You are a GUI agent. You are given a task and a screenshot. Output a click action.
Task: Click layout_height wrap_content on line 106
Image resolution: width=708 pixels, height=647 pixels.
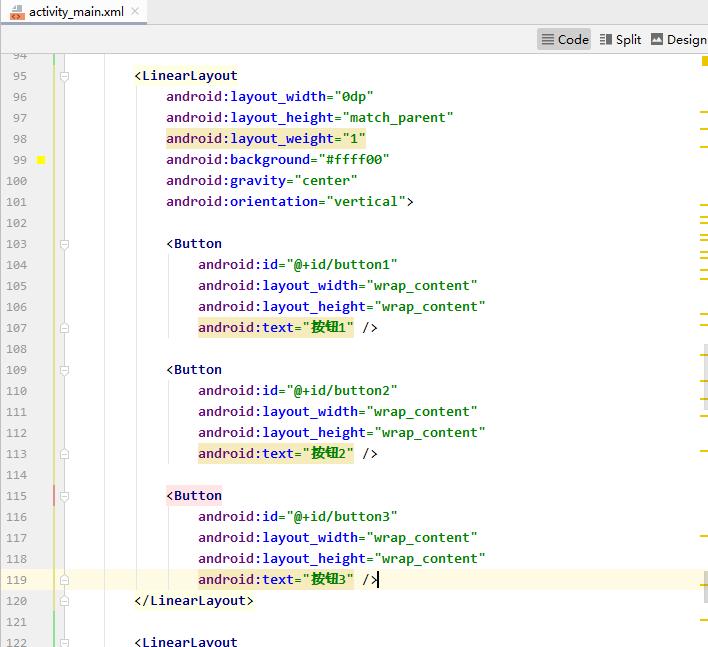(x=342, y=307)
